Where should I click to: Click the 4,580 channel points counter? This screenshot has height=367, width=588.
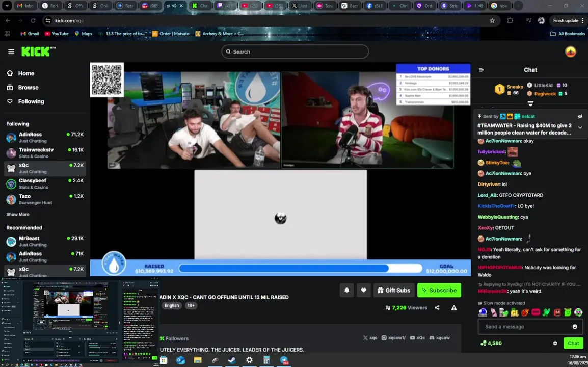491,343
